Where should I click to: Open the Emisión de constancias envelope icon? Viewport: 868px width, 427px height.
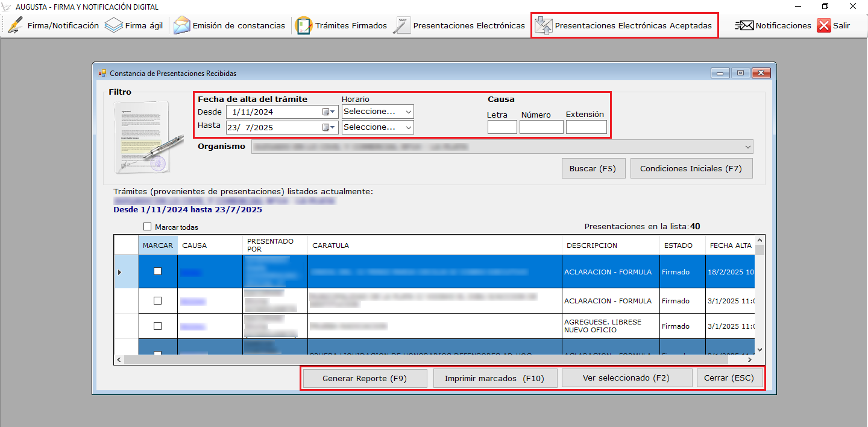pyautogui.click(x=181, y=26)
